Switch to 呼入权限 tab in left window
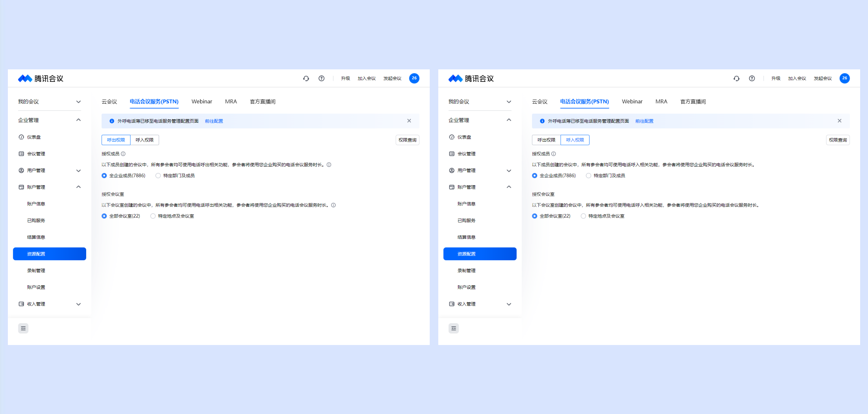Screen dimensions: 868x414 (144, 140)
